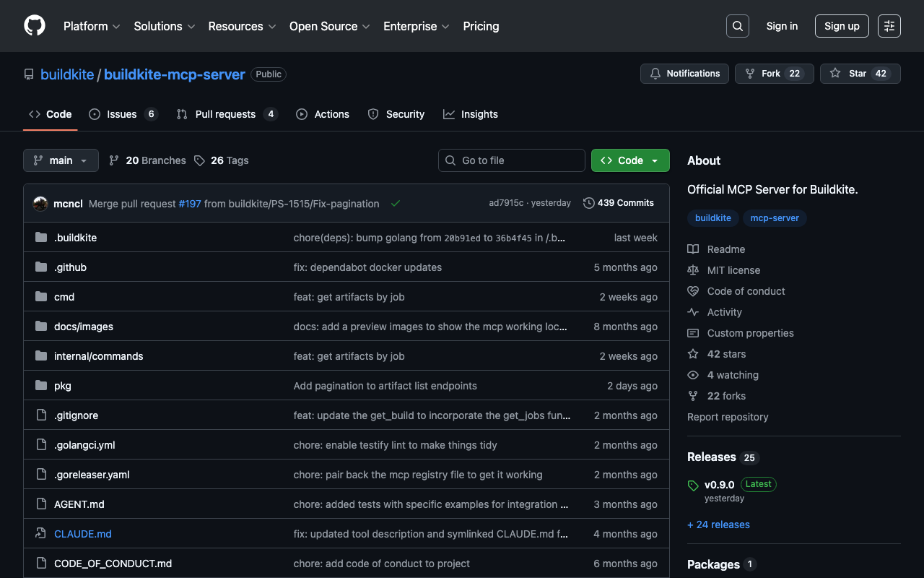
Task: Open search with the magnifier icon
Action: [x=737, y=26]
